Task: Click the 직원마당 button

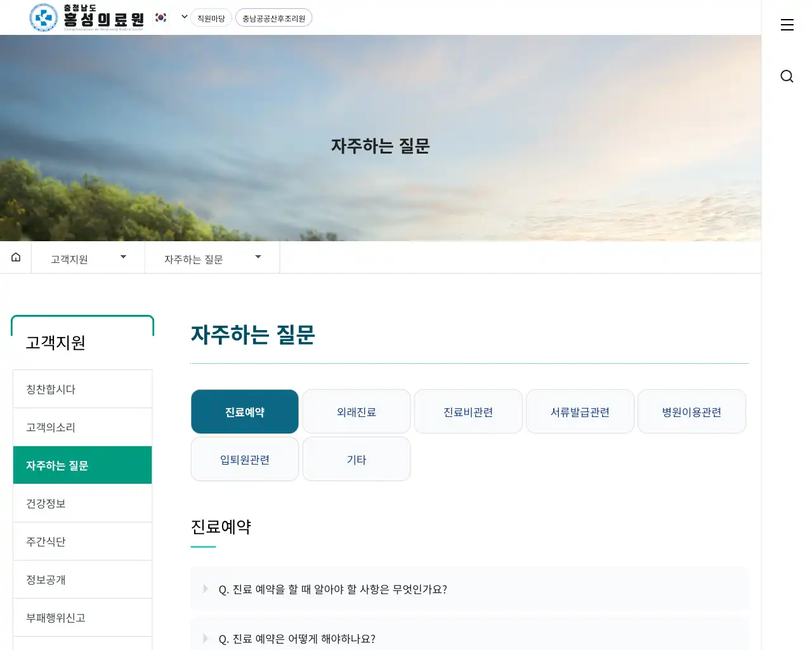Action: 211,18
